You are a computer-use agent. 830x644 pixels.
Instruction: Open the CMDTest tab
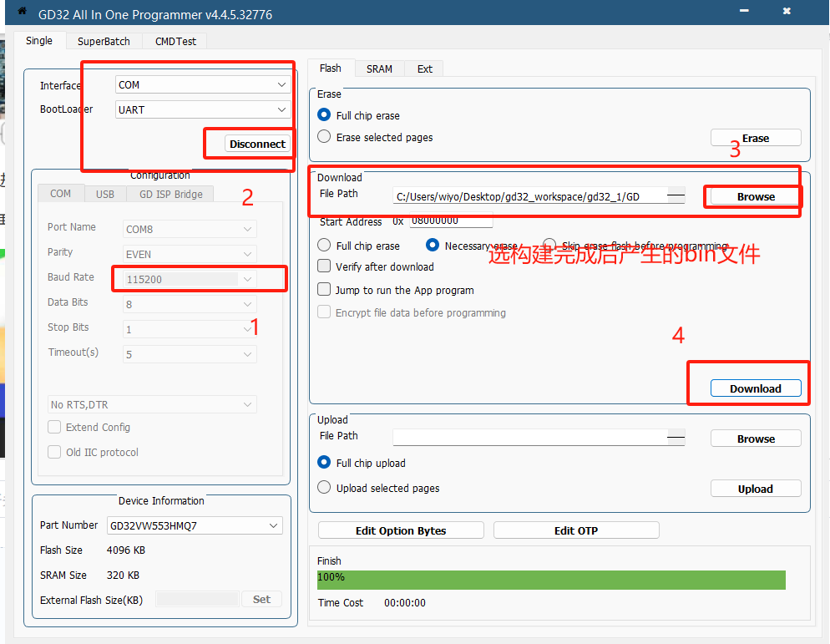click(175, 41)
